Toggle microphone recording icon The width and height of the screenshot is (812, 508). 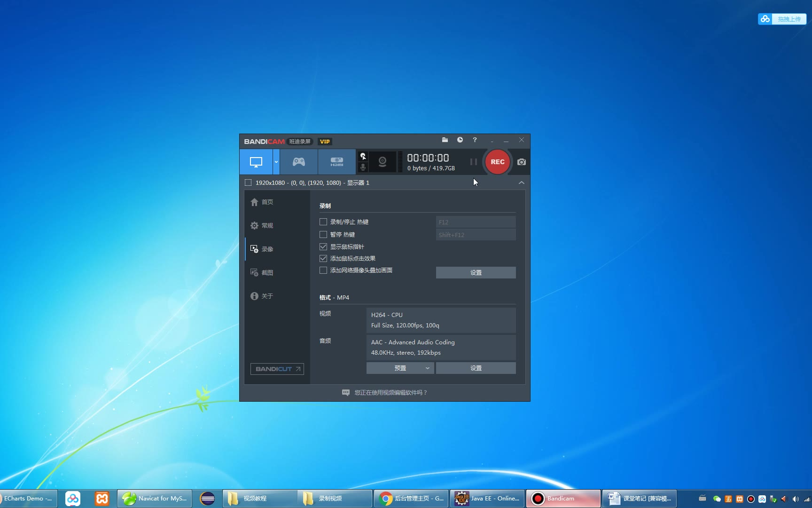click(x=363, y=167)
